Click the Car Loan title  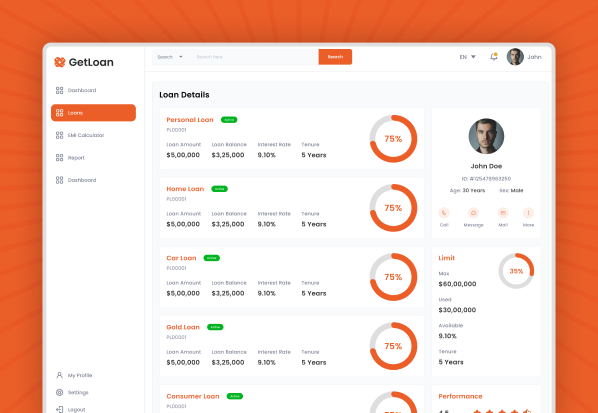[181, 258]
